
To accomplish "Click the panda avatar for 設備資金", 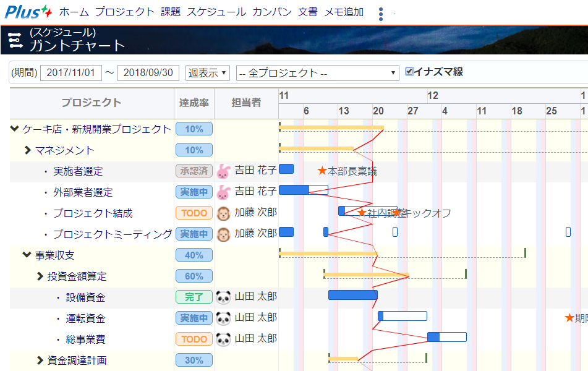I will coord(223,297).
